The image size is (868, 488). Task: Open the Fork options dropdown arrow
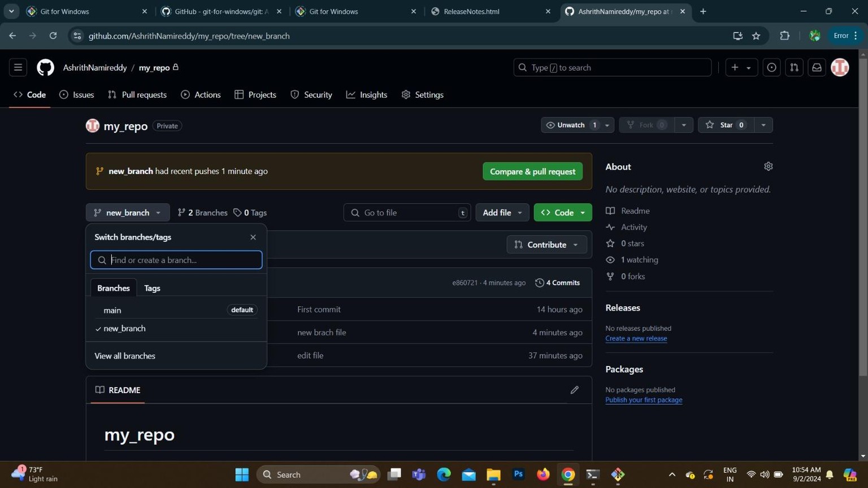tap(684, 125)
